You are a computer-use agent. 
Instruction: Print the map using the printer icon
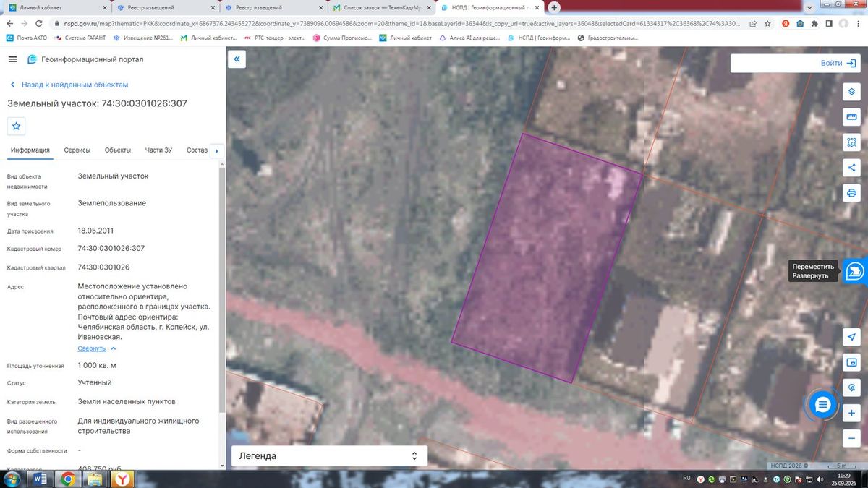[851, 193]
